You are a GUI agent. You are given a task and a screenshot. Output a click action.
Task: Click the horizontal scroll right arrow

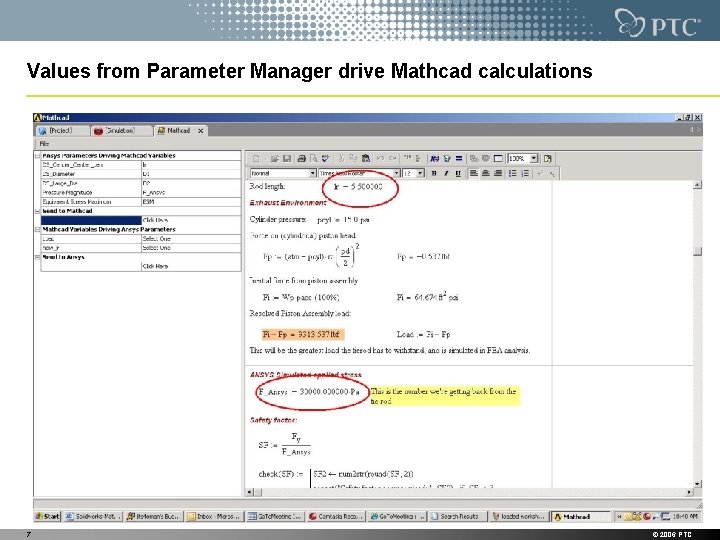(x=689, y=492)
